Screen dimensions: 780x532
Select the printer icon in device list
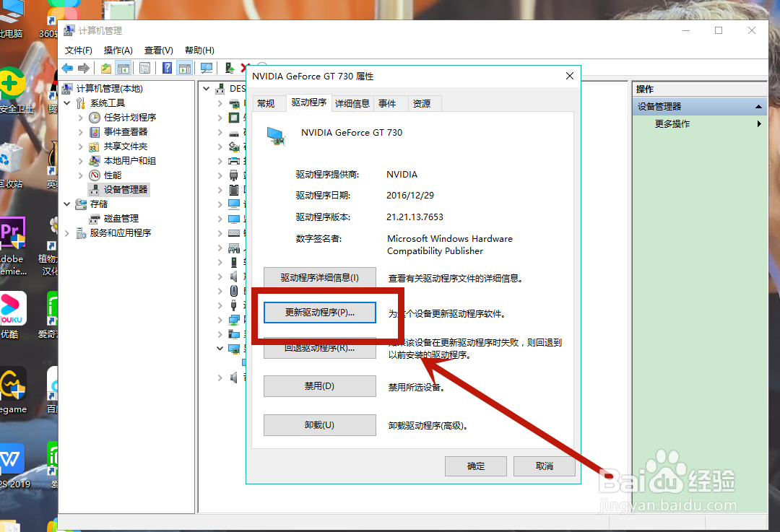point(234,161)
